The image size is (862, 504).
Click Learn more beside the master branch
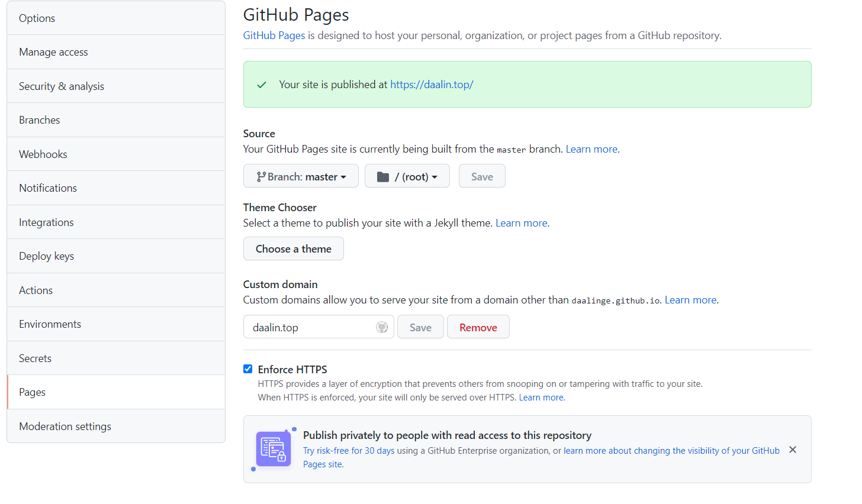tap(591, 149)
